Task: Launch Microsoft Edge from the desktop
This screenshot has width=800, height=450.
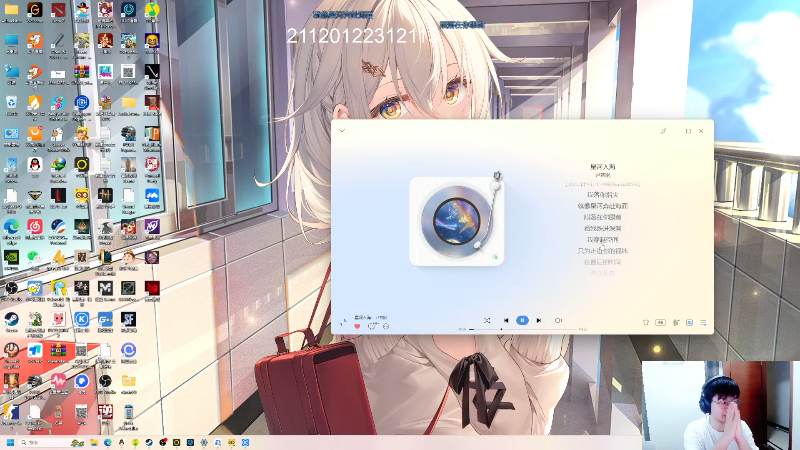Action: point(11,229)
